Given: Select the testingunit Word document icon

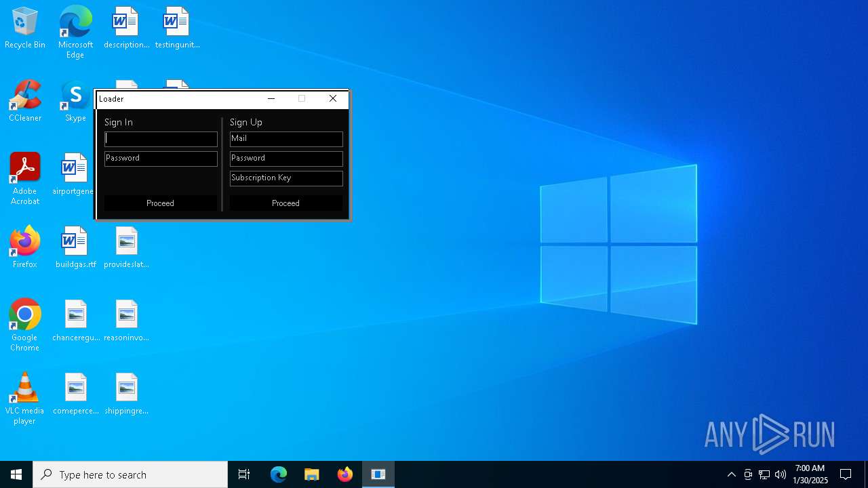Looking at the screenshot, I should pyautogui.click(x=177, y=28).
